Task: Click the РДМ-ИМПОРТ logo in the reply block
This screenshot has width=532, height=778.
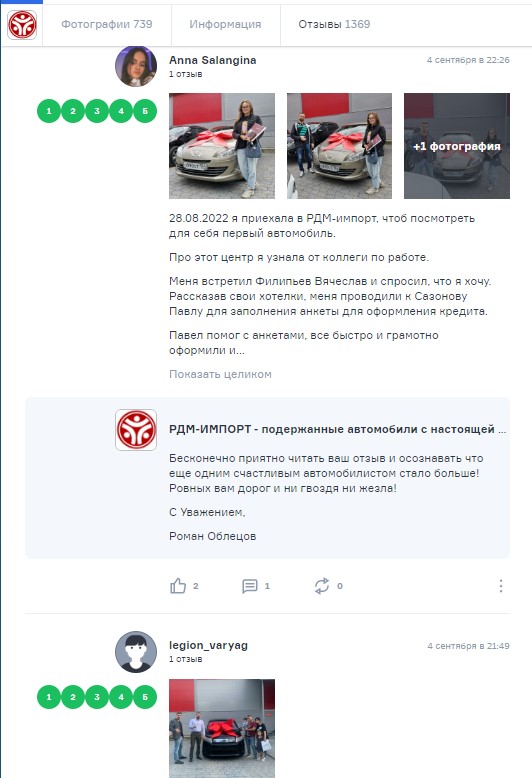Action: pyautogui.click(x=136, y=430)
